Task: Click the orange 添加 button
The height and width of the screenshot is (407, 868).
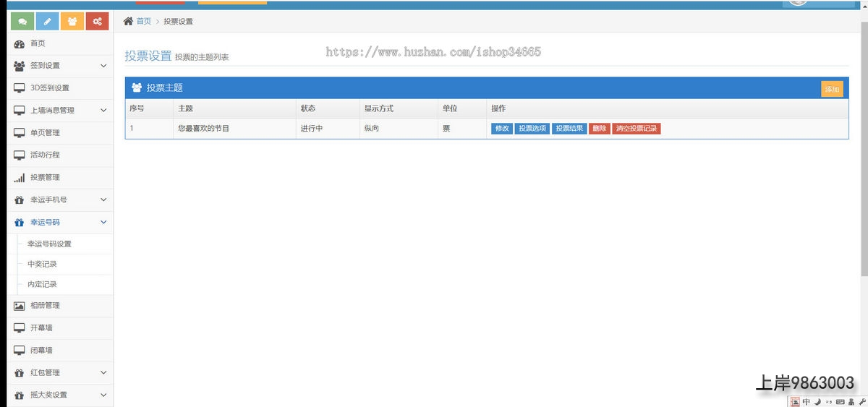Action: [x=832, y=90]
